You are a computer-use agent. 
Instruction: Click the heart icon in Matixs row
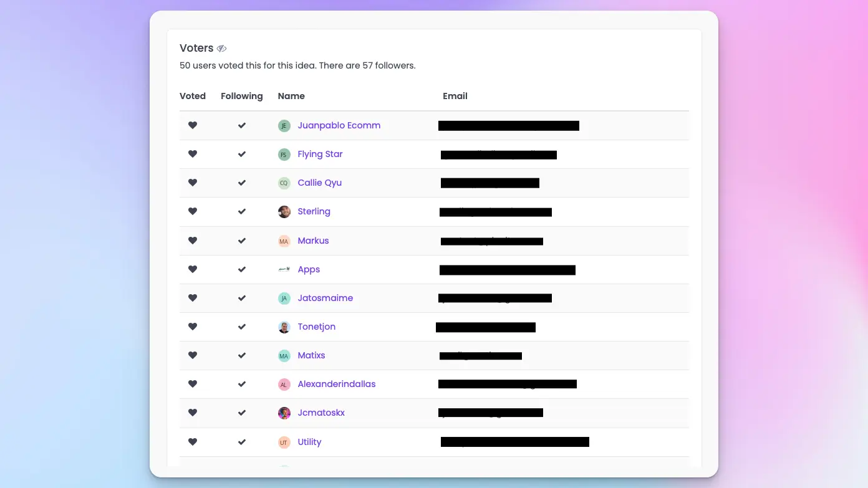193,355
